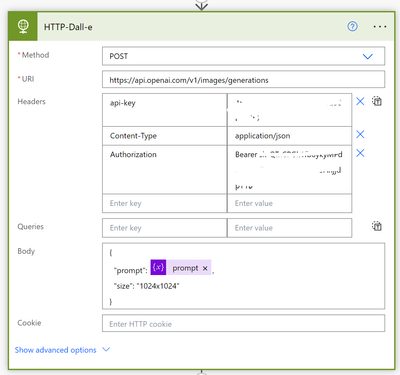Click inside the Body JSON editor
400x375 pixels.
pos(243,276)
